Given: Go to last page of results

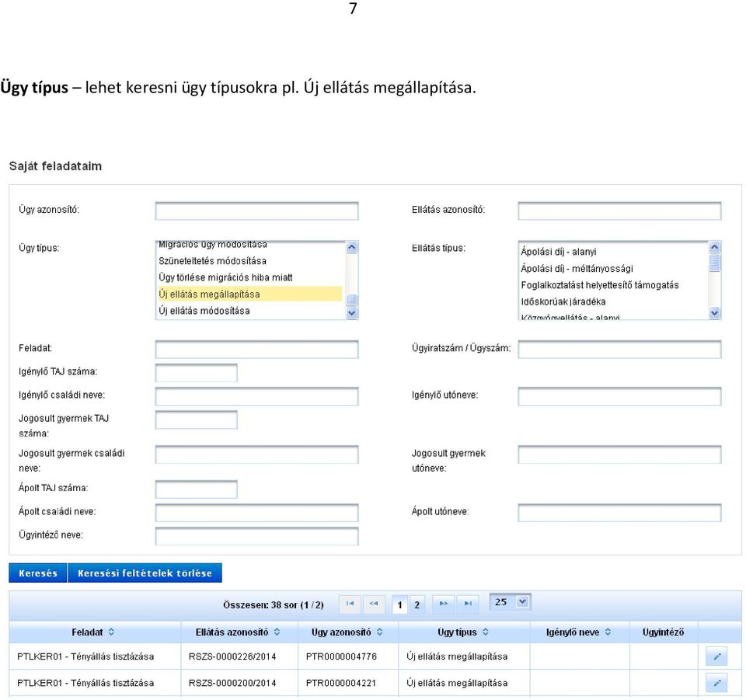Looking at the screenshot, I should pos(468,604).
